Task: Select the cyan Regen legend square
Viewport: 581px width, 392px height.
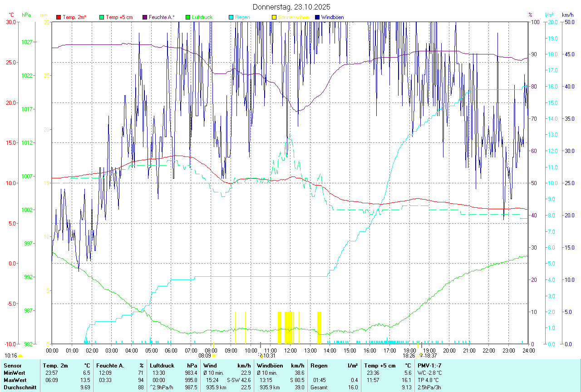Action: click(x=231, y=17)
